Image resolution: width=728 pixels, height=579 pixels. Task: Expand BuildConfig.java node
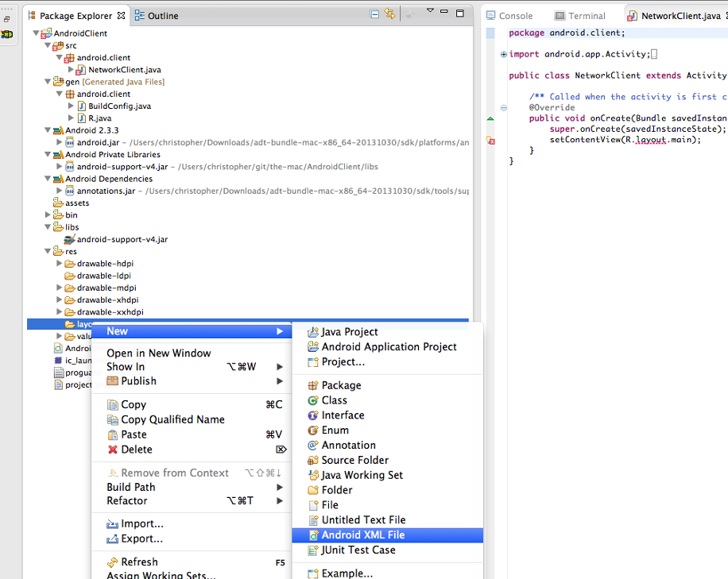point(71,106)
